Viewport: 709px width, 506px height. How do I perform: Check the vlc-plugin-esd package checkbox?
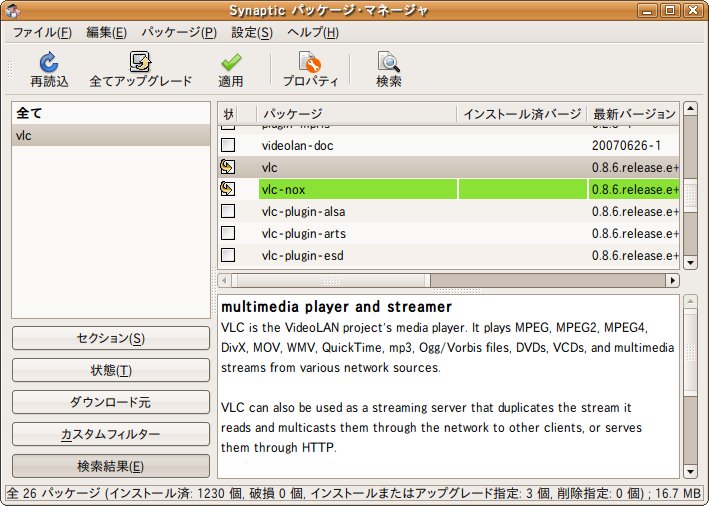click(x=228, y=255)
